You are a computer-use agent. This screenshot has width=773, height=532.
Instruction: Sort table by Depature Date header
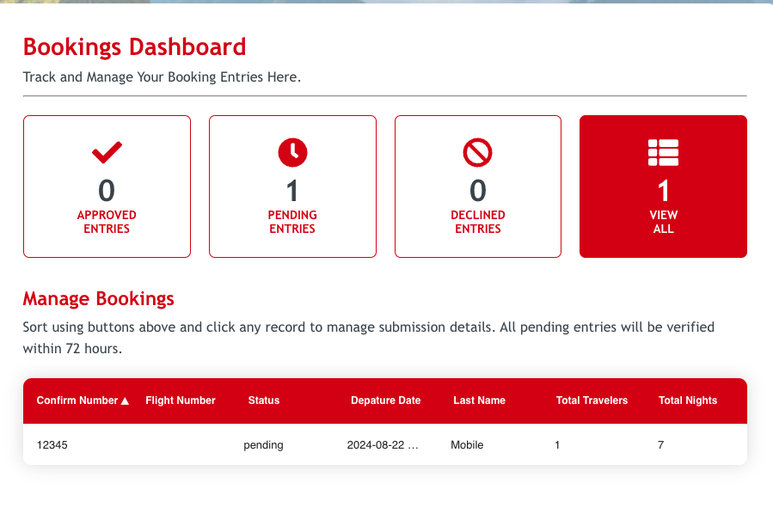click(385, 401)
